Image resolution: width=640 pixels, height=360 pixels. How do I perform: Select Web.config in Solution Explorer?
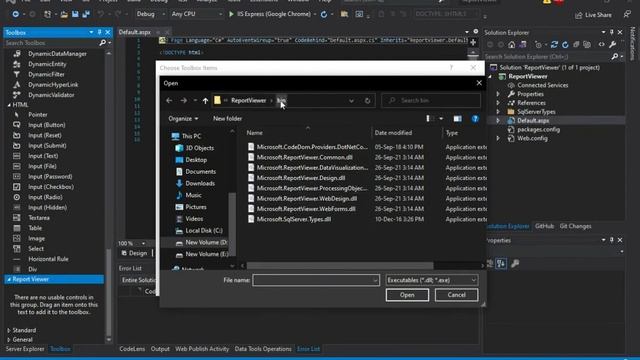point(532,139)
